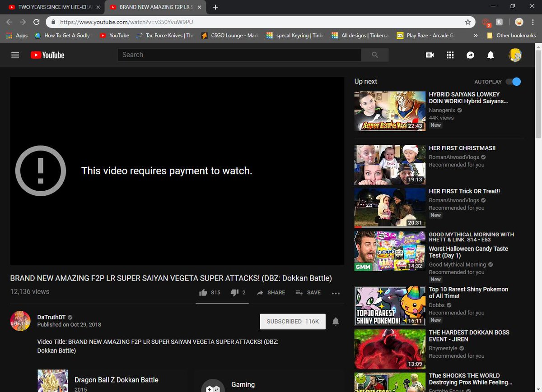
Task: Open the DaTruthDT channel name link
Action: pyautogui.click(x=52, y=317)
